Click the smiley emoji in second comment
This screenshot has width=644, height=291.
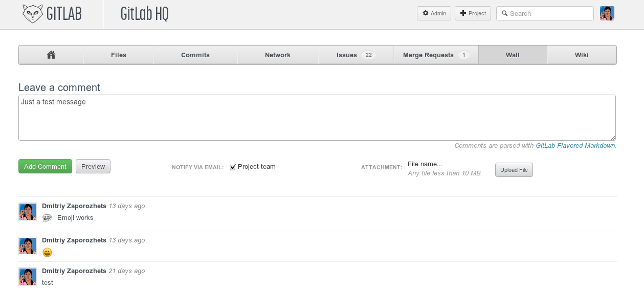tap(47, 252)
